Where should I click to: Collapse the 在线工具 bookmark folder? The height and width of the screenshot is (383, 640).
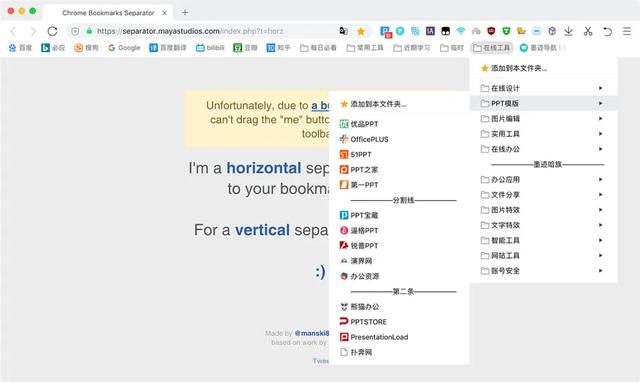pyautogui.click(x=491, y=48)
